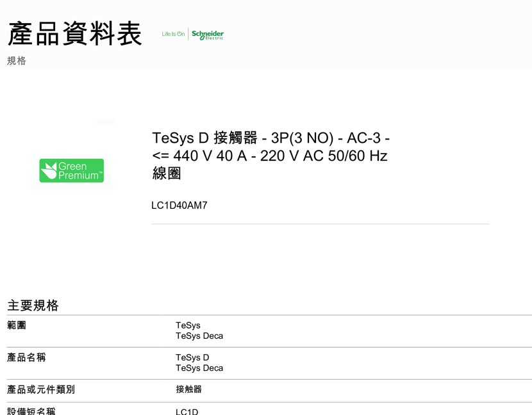The image size is (532, 415).
Task: Click the 規格 subtitle text
Action: tap(17, 61)
